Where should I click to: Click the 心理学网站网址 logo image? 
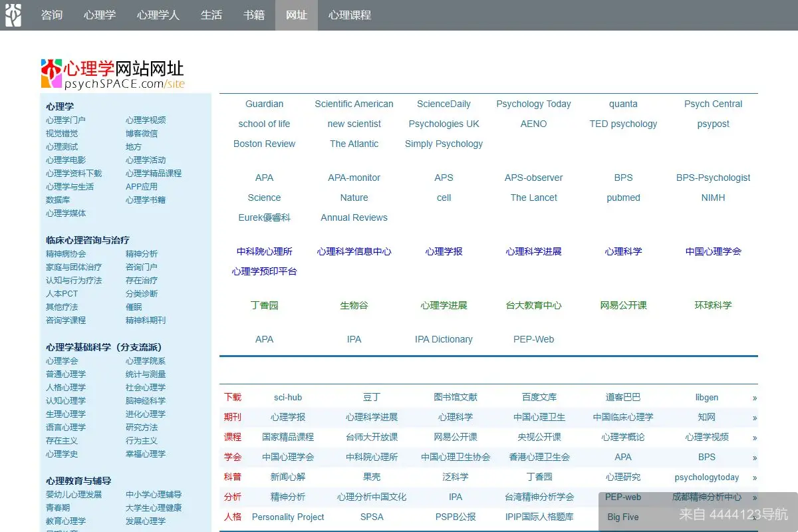tap(112, 71)
